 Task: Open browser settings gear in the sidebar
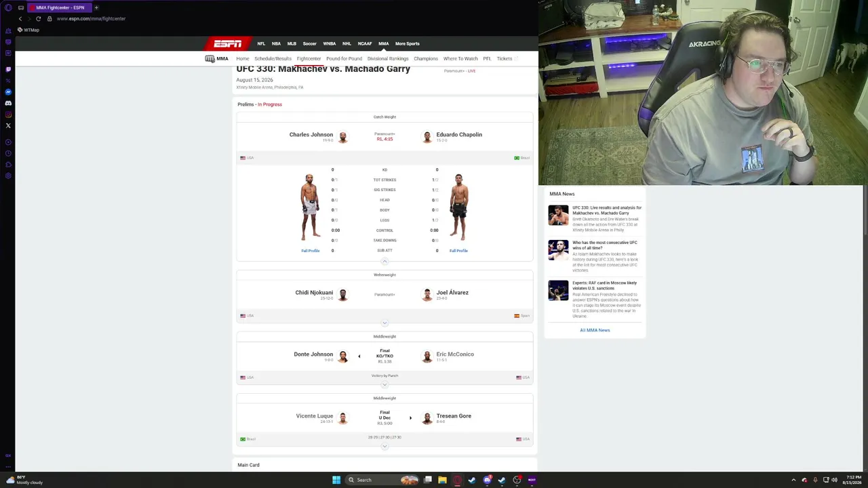[x=8, y=176]
